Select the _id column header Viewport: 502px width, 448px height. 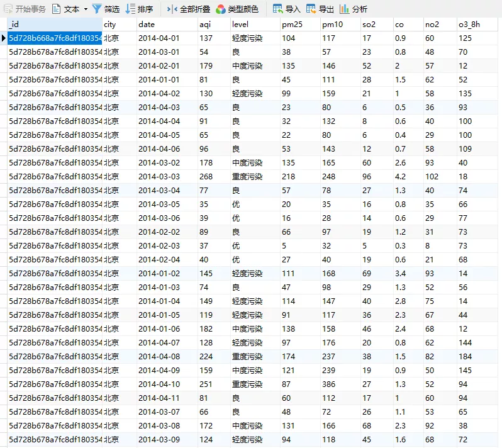[55, 25]
